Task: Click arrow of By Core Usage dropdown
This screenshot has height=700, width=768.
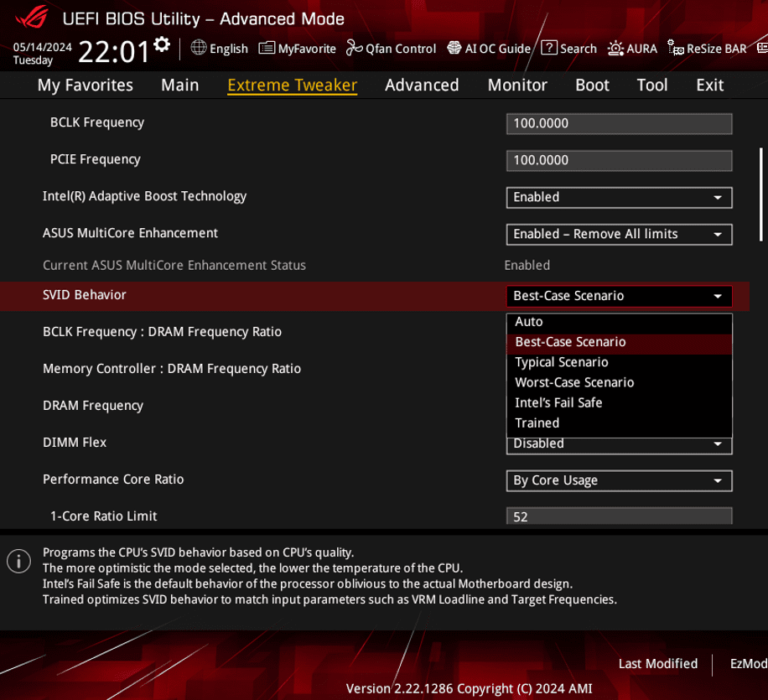Action: (718, 481)
